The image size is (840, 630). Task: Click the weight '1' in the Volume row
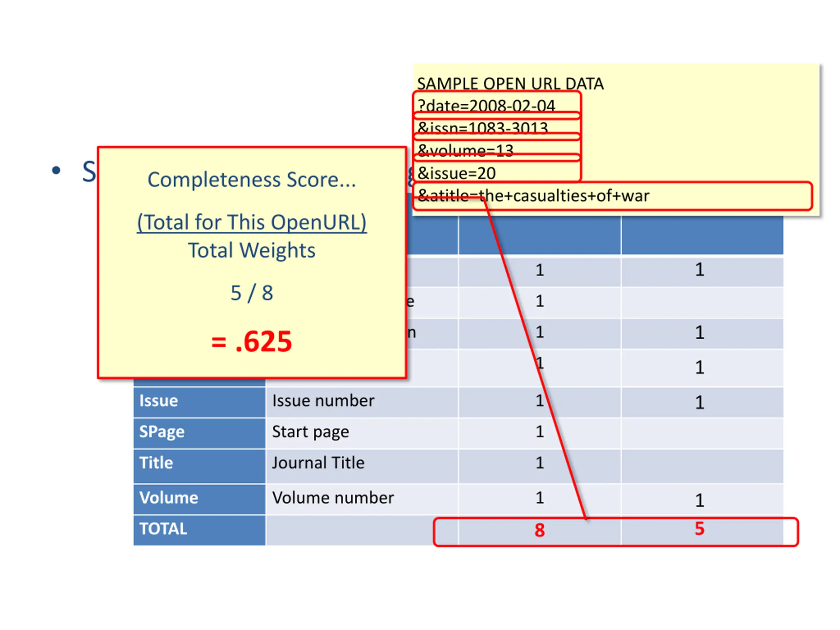[x=540, y=497]
